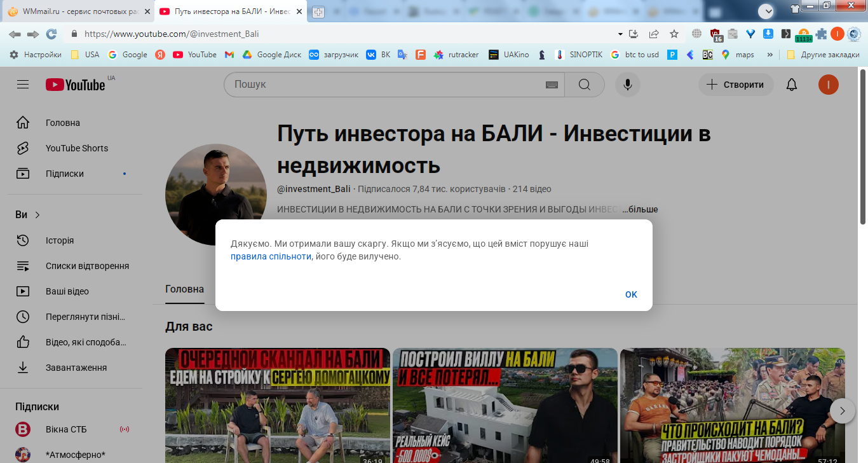Open the Yandex bookmark icon
Screen dimensions: 868x463
(160, 55)
